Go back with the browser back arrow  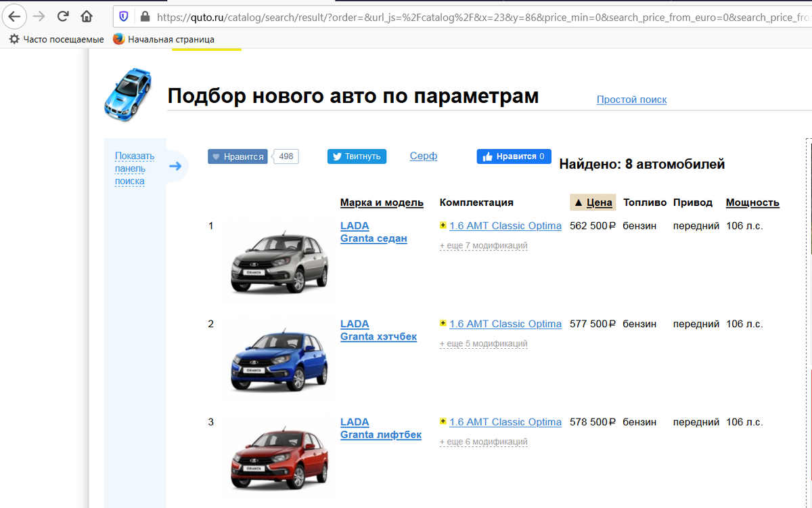[15, 16]
